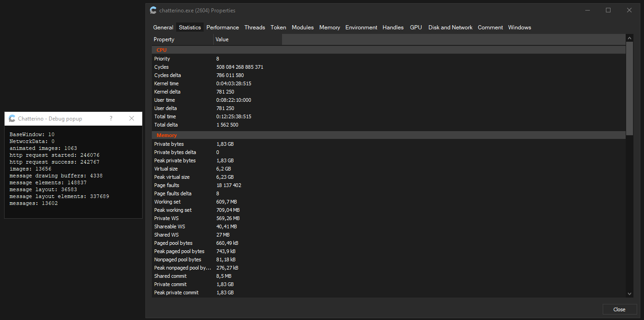The width and height of the screenshot is (644, 320).
Task: Select the Kernel delta row
Action: (389, 92)
